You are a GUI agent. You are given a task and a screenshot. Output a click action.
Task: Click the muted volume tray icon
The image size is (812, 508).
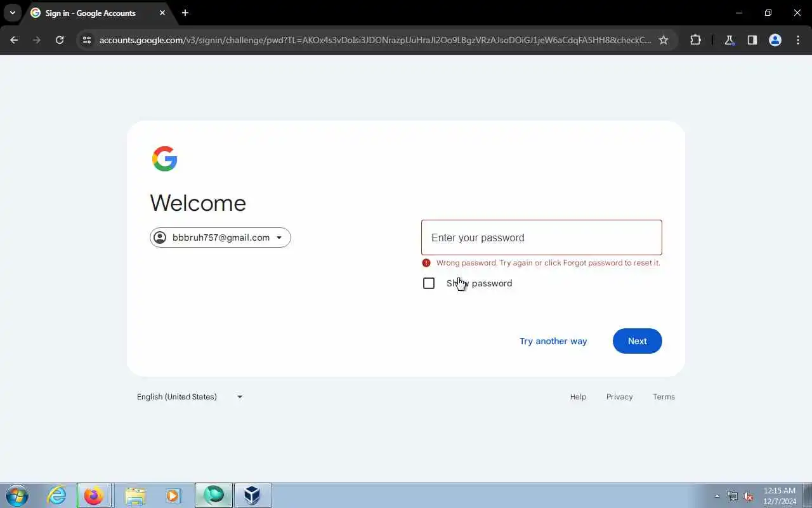coord(748,496)
